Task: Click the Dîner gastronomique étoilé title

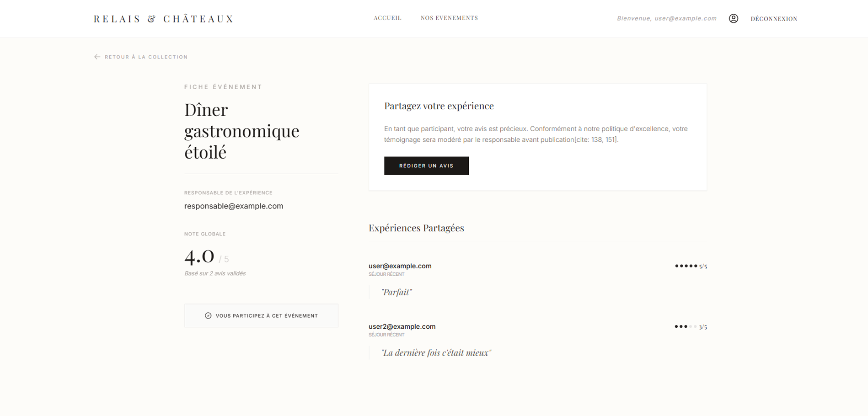Action: [241, 131]
